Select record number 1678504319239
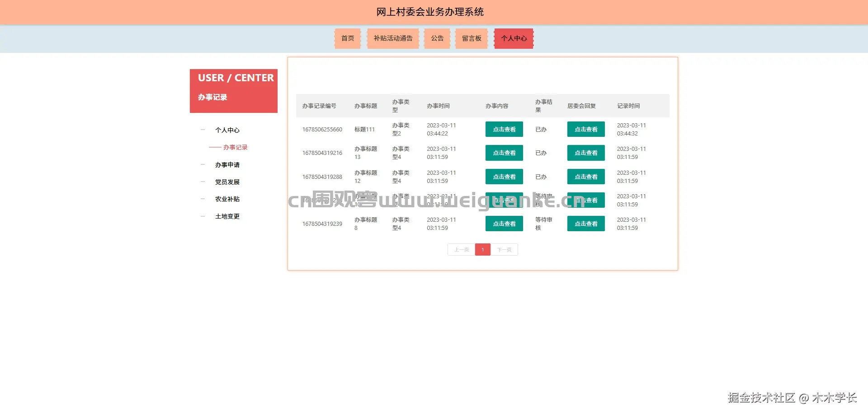The height and width of the screenshot is (415, 868). (322, 224)
